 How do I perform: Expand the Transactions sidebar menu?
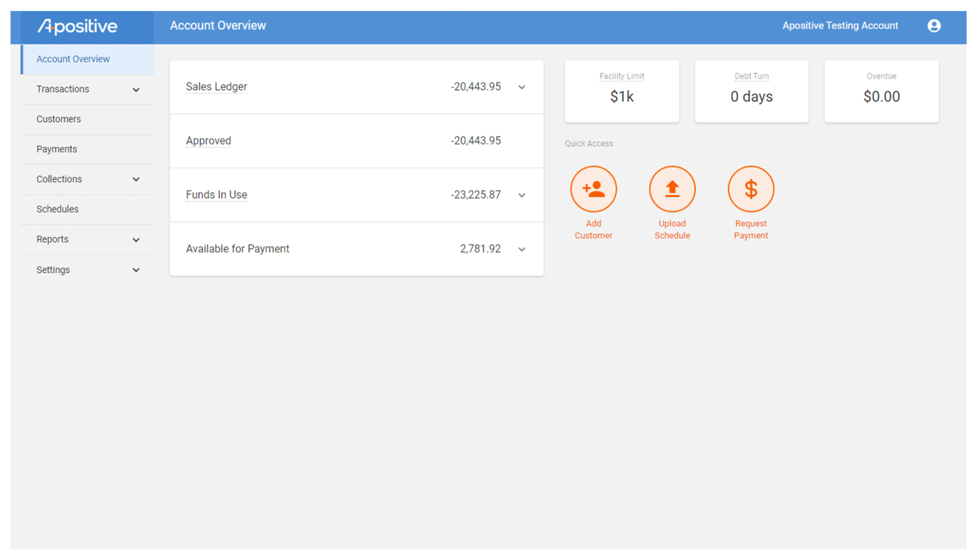(x=136, y=90)
